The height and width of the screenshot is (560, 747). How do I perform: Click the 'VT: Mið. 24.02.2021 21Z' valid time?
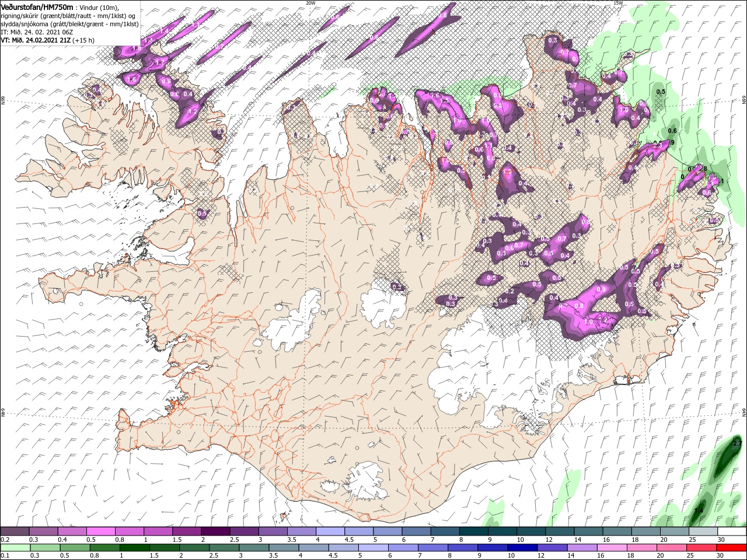(x=36, y=40)
